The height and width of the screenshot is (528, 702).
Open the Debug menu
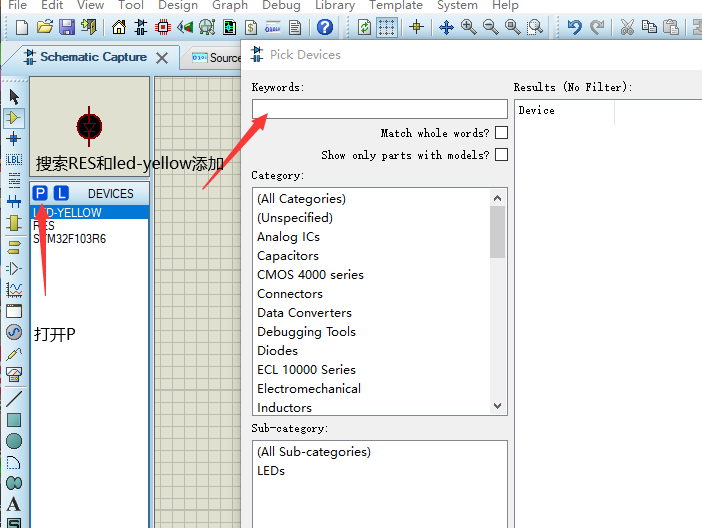click(281, 5)
